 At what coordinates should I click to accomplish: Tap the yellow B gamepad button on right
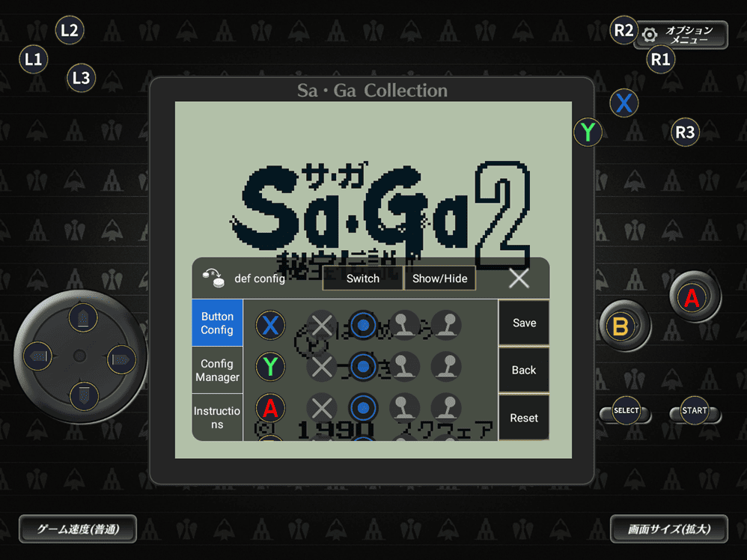tap(621, 327)
